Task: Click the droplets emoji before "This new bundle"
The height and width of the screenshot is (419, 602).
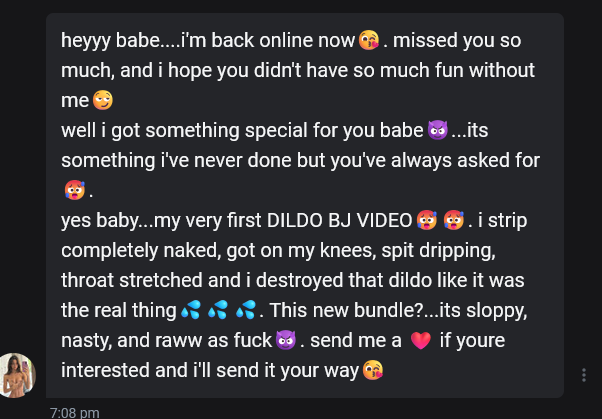Action: (246, 310)
